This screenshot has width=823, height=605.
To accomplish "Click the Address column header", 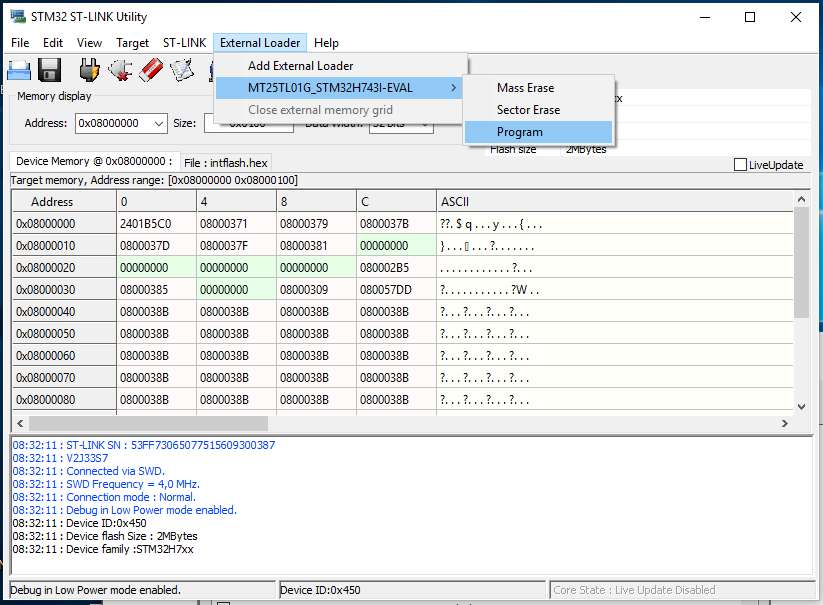I will click(x=64, y=201).
